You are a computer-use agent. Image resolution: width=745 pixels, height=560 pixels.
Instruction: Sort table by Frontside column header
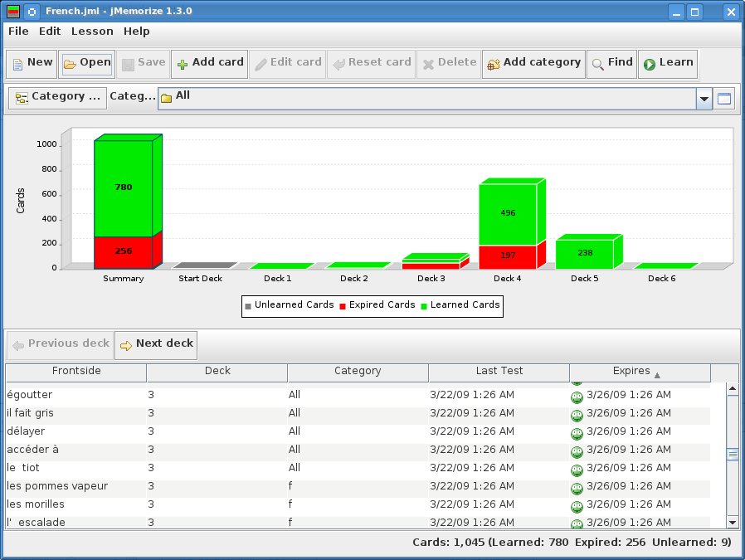coord(76,373)
